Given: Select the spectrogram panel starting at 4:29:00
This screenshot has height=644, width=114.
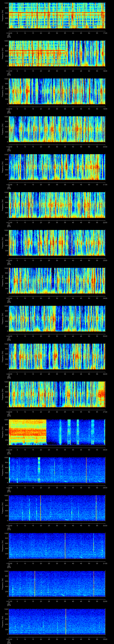Looking at the screenshot, I should [57, 508].
